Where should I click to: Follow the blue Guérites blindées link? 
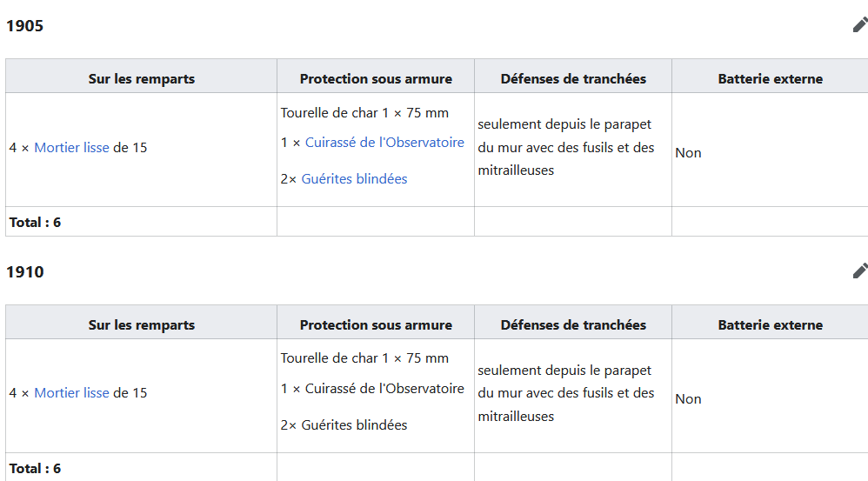point(354,179)
